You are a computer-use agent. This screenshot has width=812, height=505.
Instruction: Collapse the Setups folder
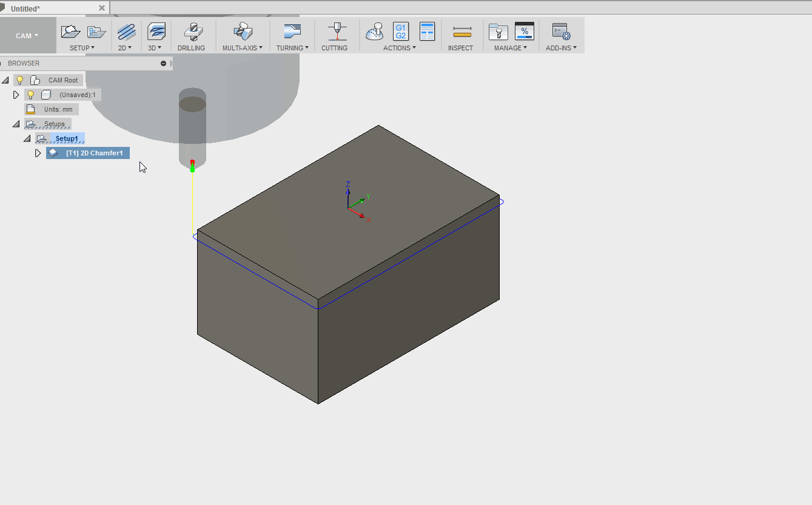pos(16,123)
